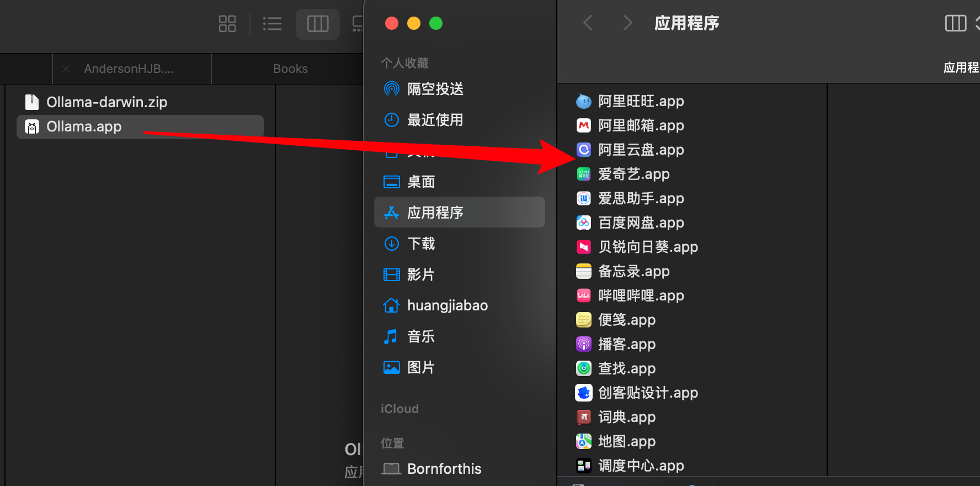The width and height of the screenshot is (980, 486).
Task: Open 桌面 in the sidebar
Action: pos(460,182)
